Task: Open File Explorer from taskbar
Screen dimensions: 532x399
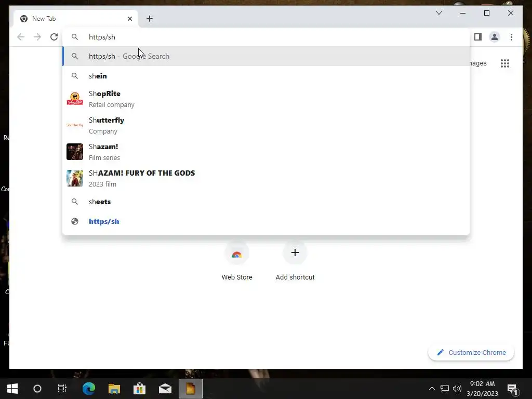Action: tap(114, 389)
